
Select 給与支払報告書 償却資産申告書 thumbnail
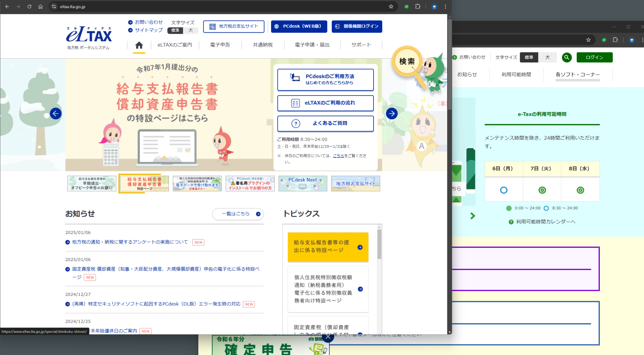144,183
